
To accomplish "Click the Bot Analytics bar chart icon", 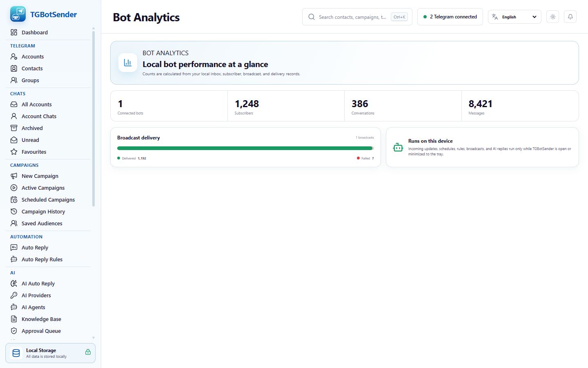I will pos(128,63).
